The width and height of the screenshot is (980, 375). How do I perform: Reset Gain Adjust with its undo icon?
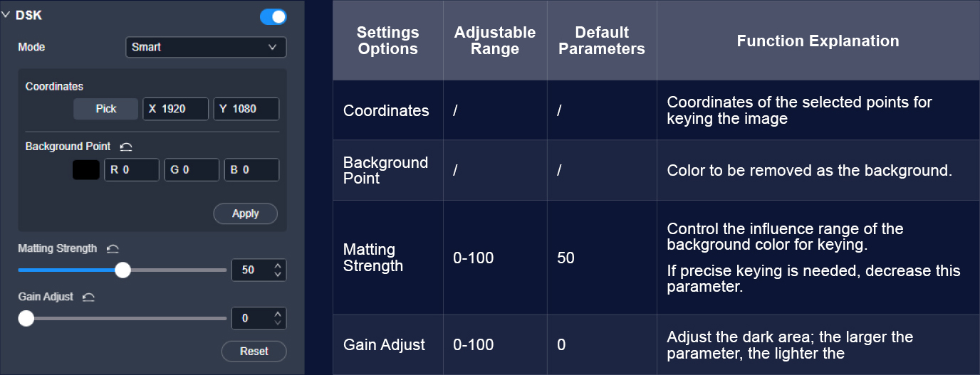[x=88, y=297]
